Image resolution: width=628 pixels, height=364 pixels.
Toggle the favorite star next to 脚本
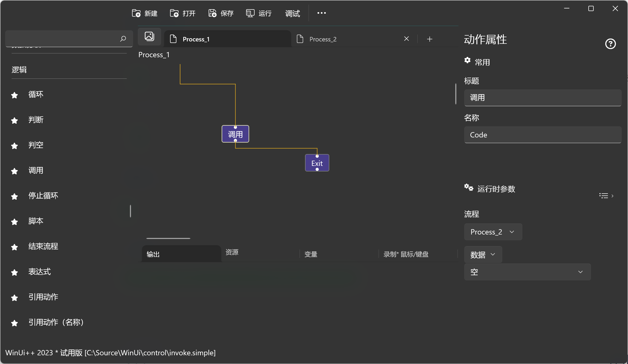pyautogui.click(x=15, y=222)
